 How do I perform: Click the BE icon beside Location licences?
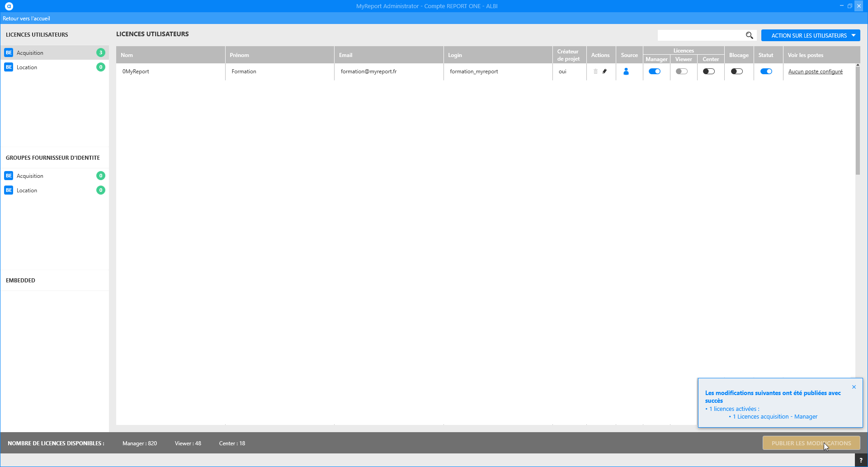coord(9,67)
